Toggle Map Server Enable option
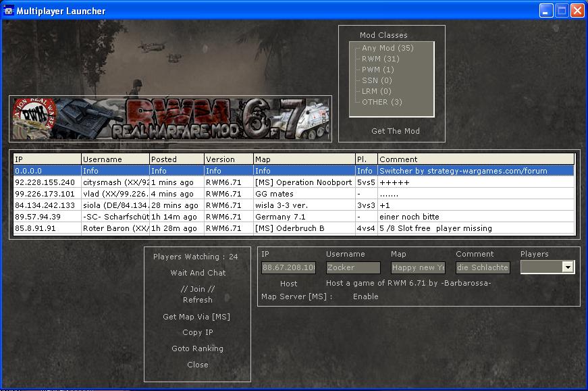The image size is (588, 391). tap(366, 296)
